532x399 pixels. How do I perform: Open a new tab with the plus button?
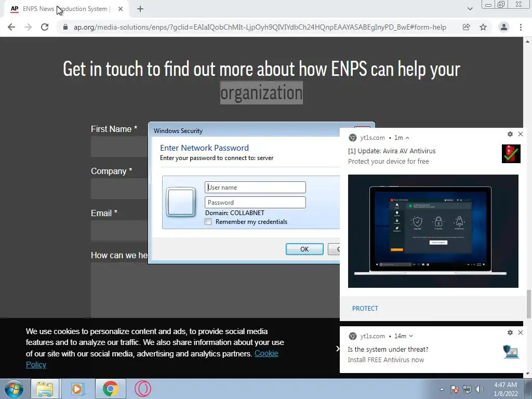140,9
